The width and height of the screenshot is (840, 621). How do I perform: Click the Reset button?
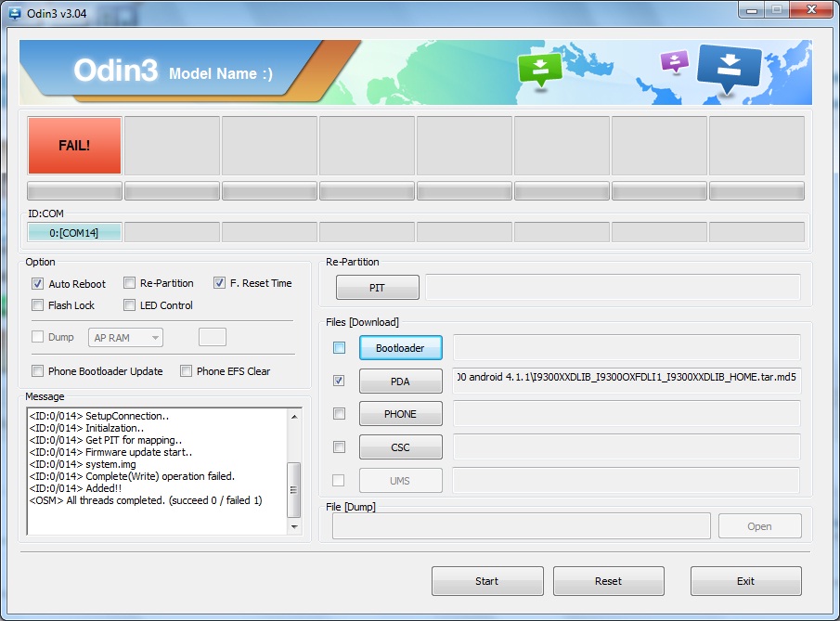pos(609,581)
